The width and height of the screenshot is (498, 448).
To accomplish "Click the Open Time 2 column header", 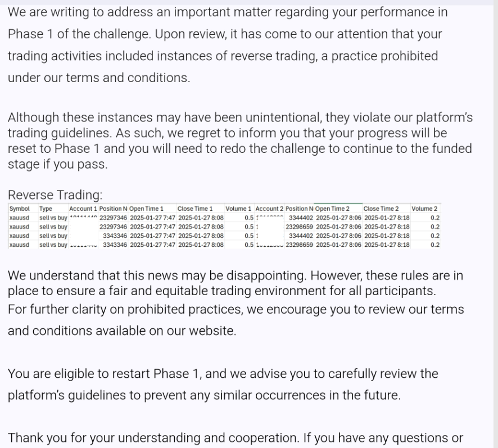I will coord(333,209).
